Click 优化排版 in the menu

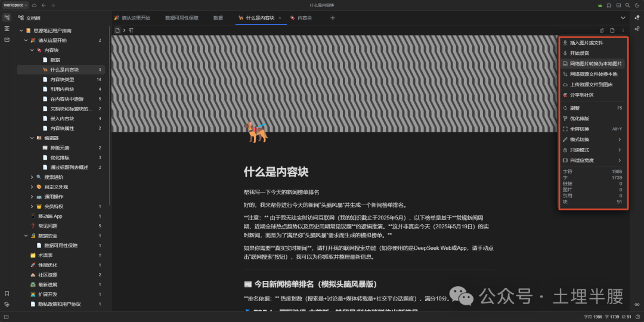[593, 118]
